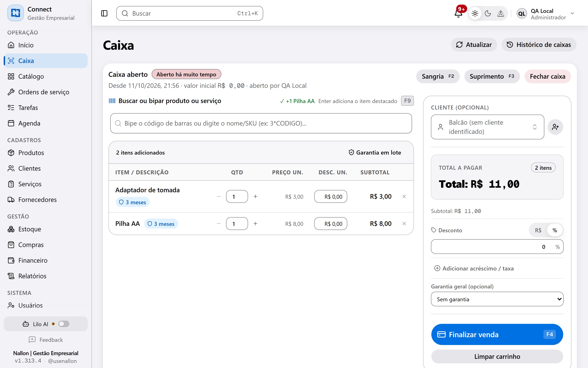Image resolution: width=588 pixels, height=368 pixels.
Task: Click the 3 meses badge under Adaptador de tomada
Action: click(x=133, y=202)
